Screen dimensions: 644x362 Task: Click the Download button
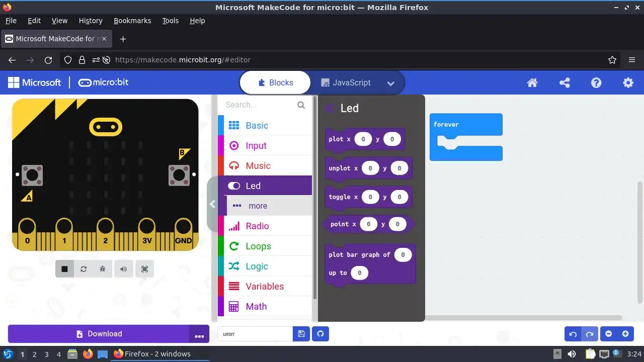tap(99, 334)
